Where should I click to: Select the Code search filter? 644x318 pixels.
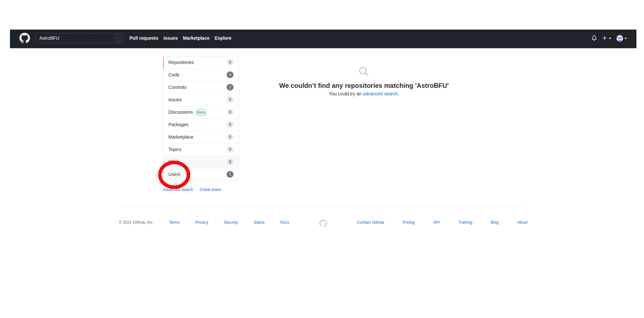(x=201, y=75)
